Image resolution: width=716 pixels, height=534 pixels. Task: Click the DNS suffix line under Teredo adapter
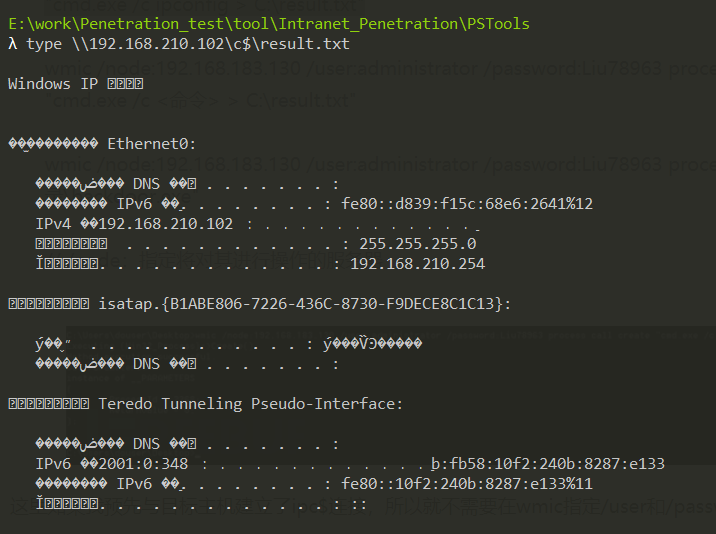click(x=187, y=444)
